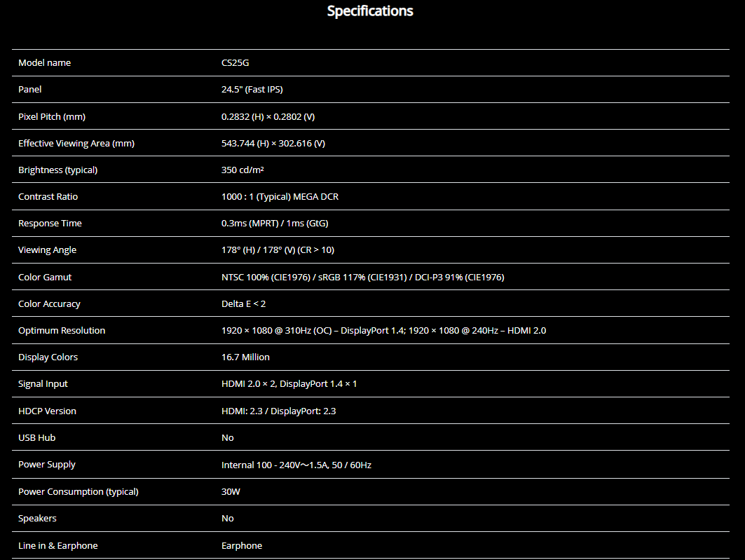Click the Delta E < 2 value
This screenshot has height=560, width=745.
243,304
